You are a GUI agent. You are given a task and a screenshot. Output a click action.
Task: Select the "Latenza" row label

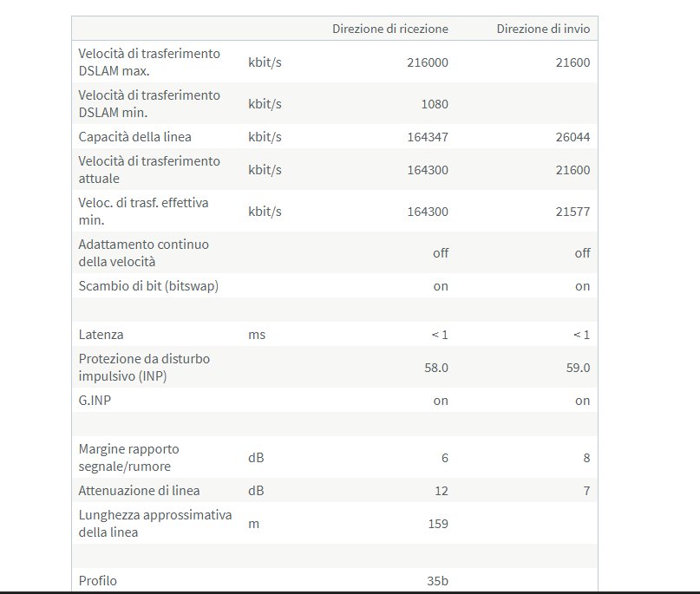[x=101, y=335]
